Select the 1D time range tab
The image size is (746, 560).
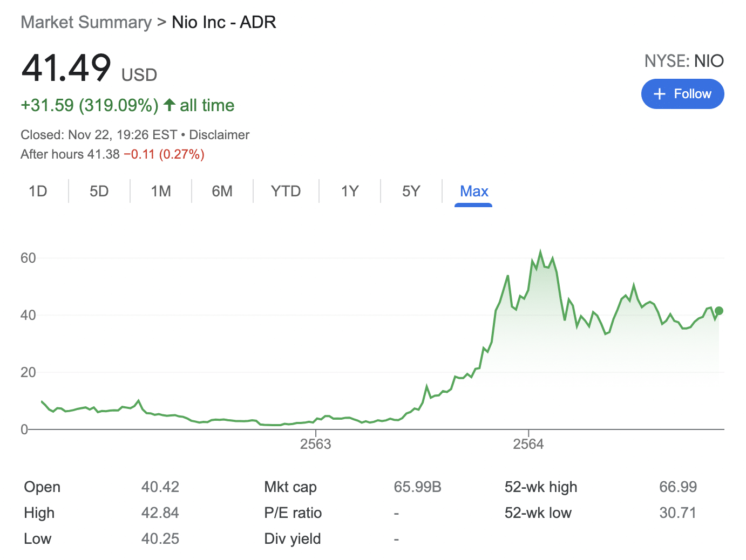(x=38, y=191)
